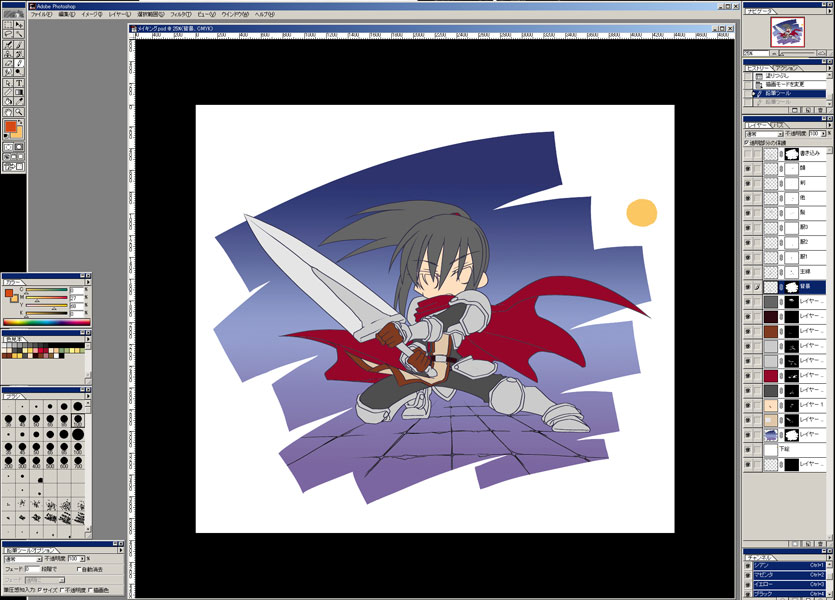The image size is (835, 600).
Task: Hide the 背景 layer using its eye icon
Action: [748, 286]
